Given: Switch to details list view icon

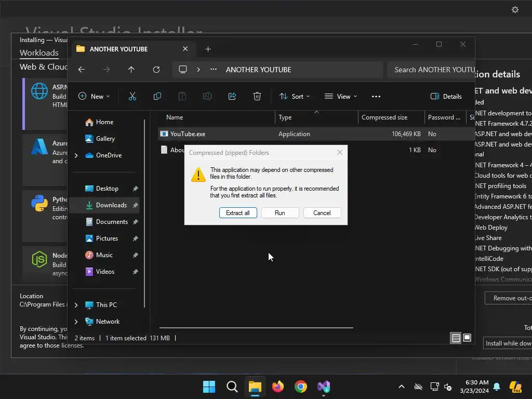Looking at the screenshot, I should (x=456, y=338).
